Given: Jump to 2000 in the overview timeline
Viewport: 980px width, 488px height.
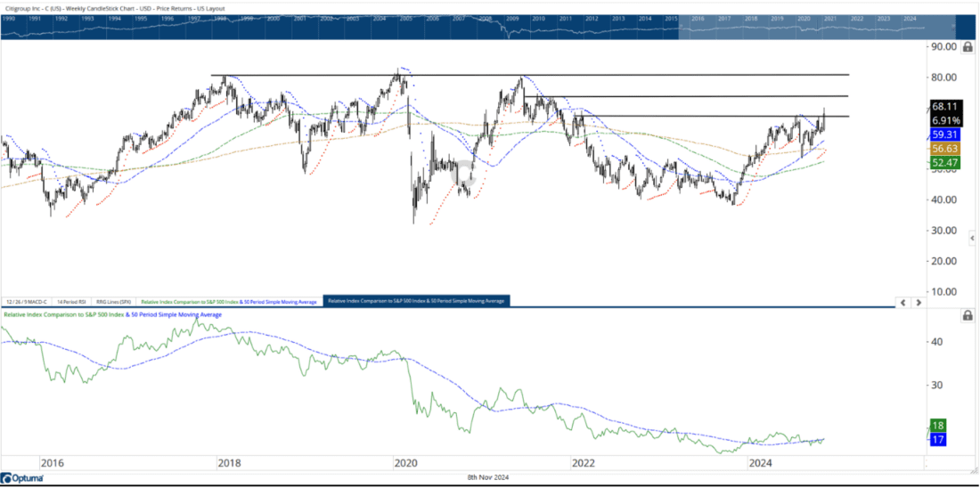Looking at the screenshot, I should [x=273, y=19].
